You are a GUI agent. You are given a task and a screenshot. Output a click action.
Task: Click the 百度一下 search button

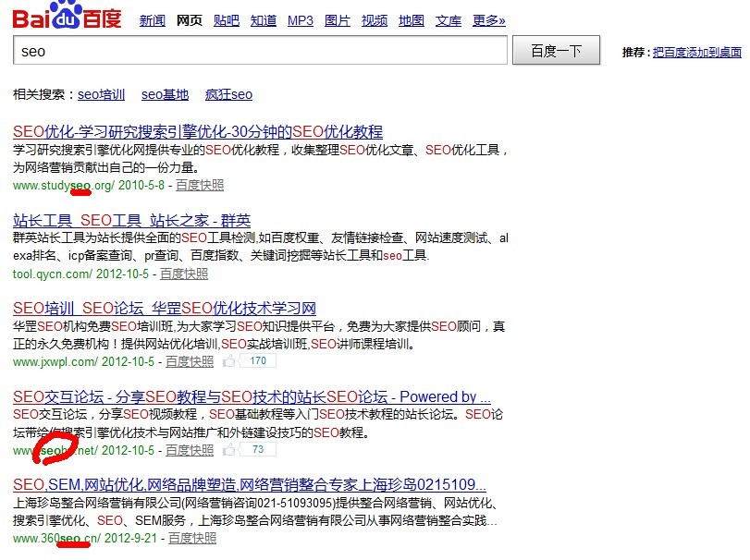(556, 50)
